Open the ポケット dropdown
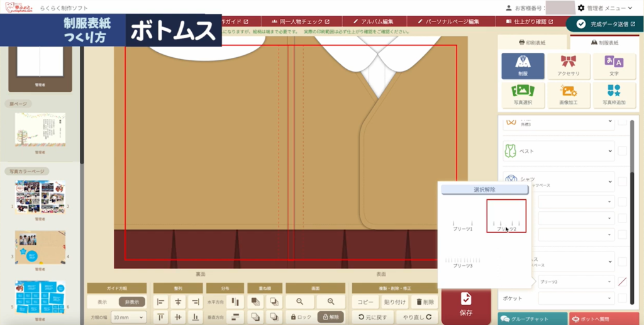This screenshot has height=325, width=644. (x=609, y=298)
